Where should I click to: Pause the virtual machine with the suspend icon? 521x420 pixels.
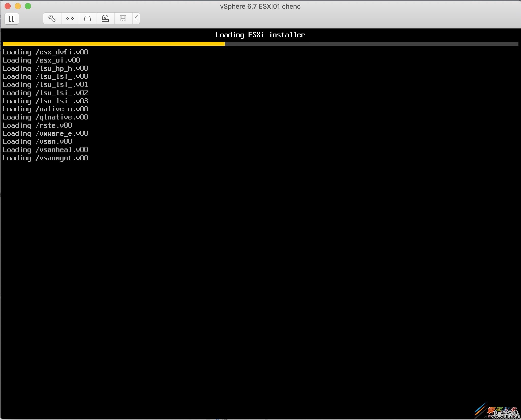click(11, 19)
